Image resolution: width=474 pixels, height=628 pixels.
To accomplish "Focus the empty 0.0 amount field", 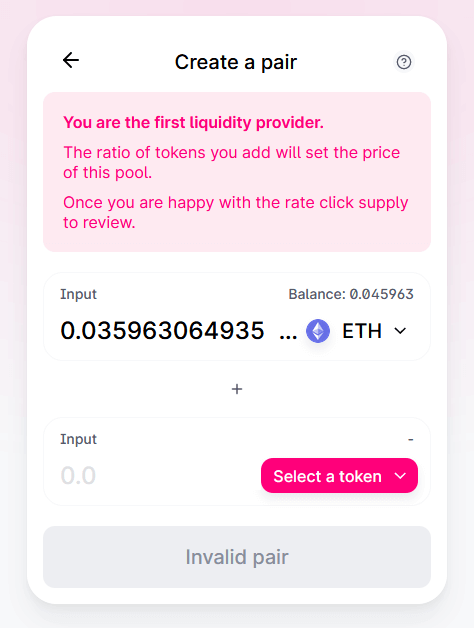I will click(x=156, y=476).
